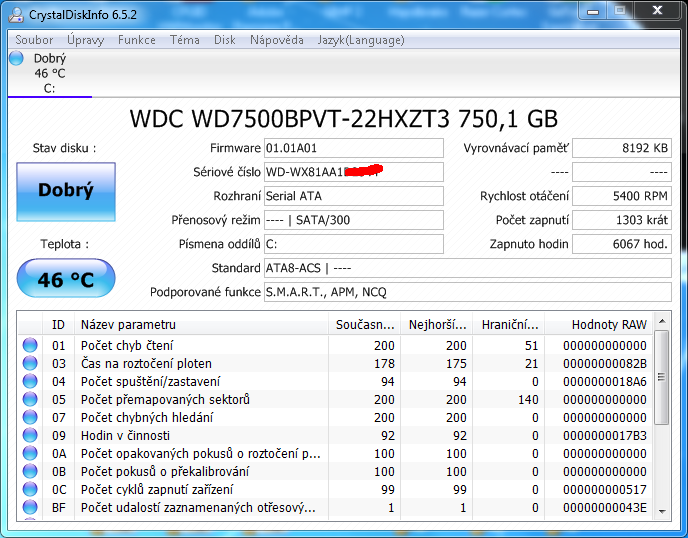Screen dimensions: 688x538
Task: Click the status orb for Počet pokusů o překalibrování
Action: [x=30, y=471]
